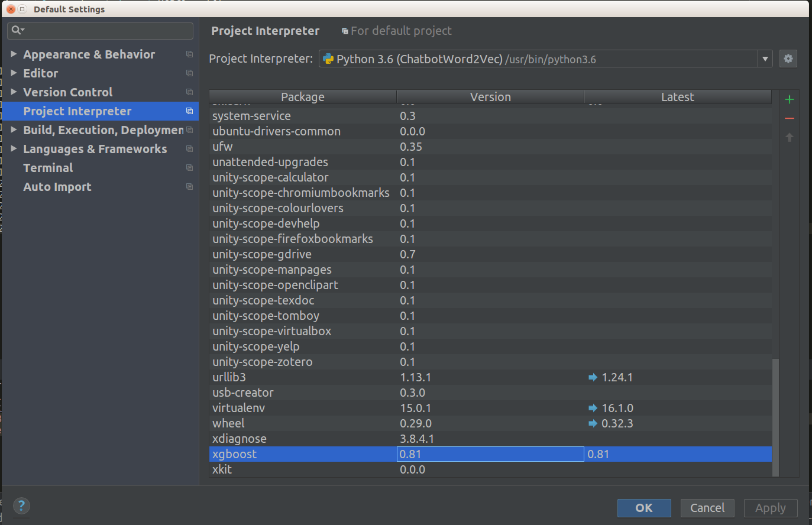
Task: Select the xdiagnose package row
Action: (x=490, y=439)
